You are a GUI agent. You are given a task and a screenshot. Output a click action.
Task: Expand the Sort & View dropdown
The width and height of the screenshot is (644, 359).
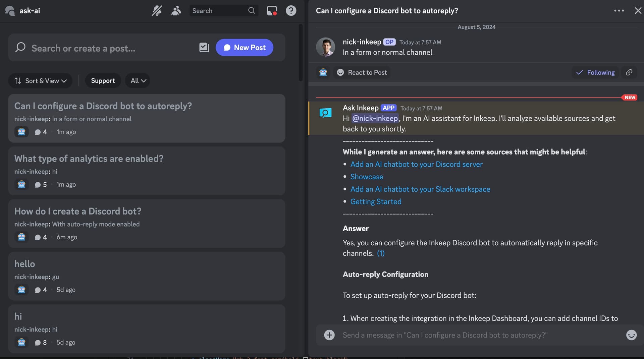[x=40, y=81]
